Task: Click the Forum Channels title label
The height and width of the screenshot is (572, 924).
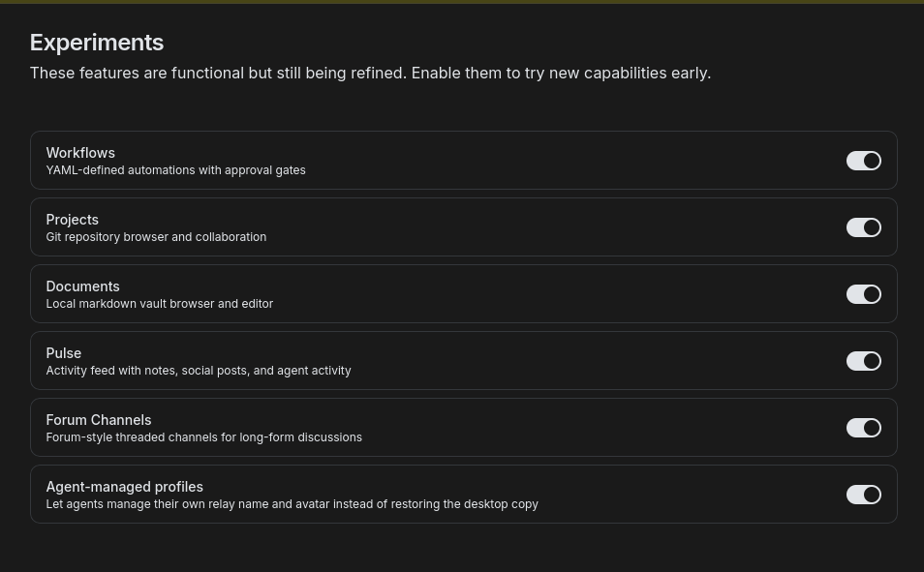Action: 99,420
